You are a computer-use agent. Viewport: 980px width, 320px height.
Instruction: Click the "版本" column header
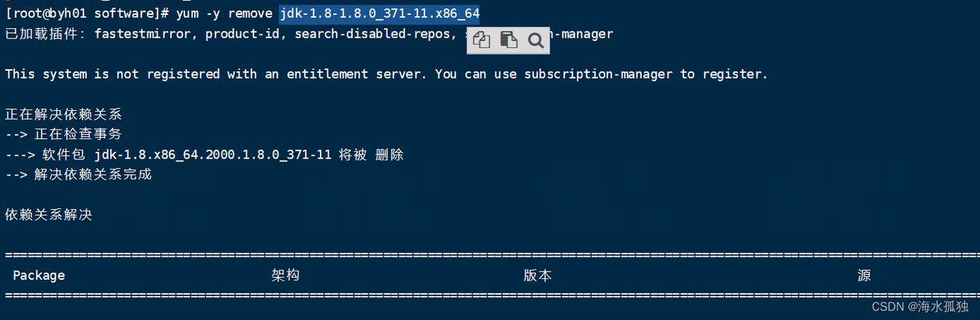point(538,275)
